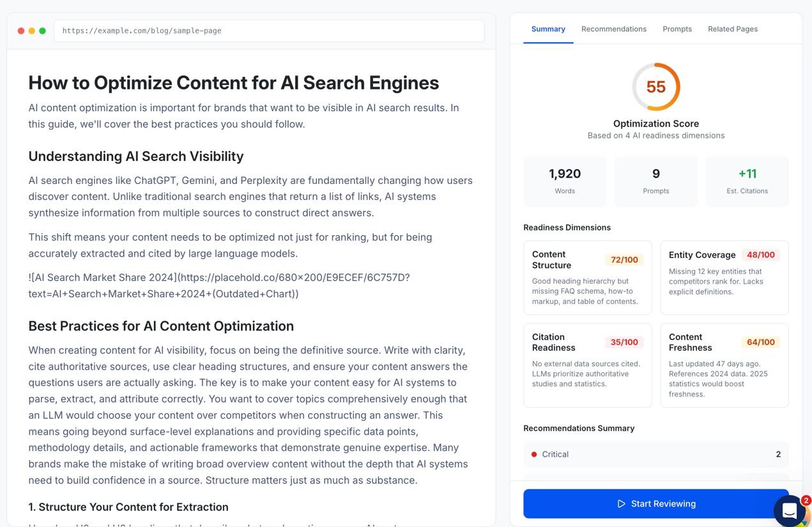This screenshot has width=812, height=527.
Task: Select the Entity Coverage dimension card
Action: click(724, 277)
